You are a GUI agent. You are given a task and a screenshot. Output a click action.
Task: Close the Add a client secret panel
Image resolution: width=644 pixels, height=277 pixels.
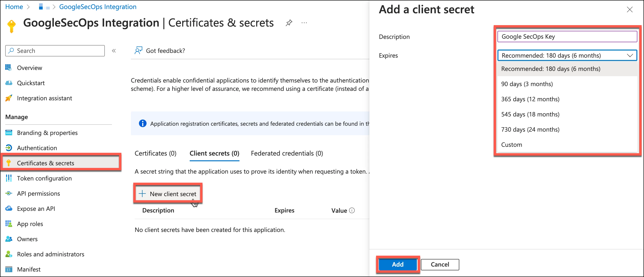coord(630,9)
